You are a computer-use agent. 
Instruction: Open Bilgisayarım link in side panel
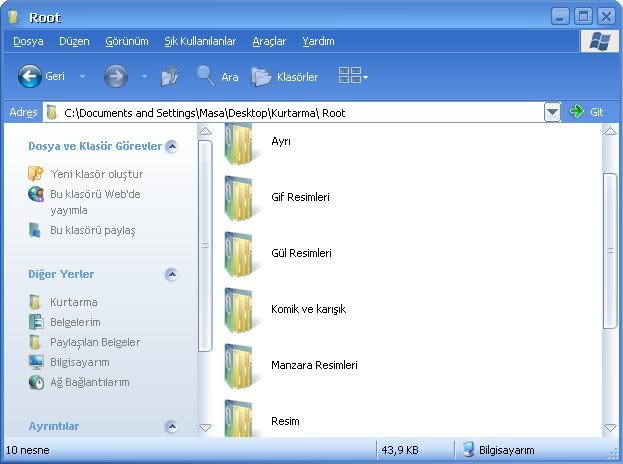coord(79,362)
